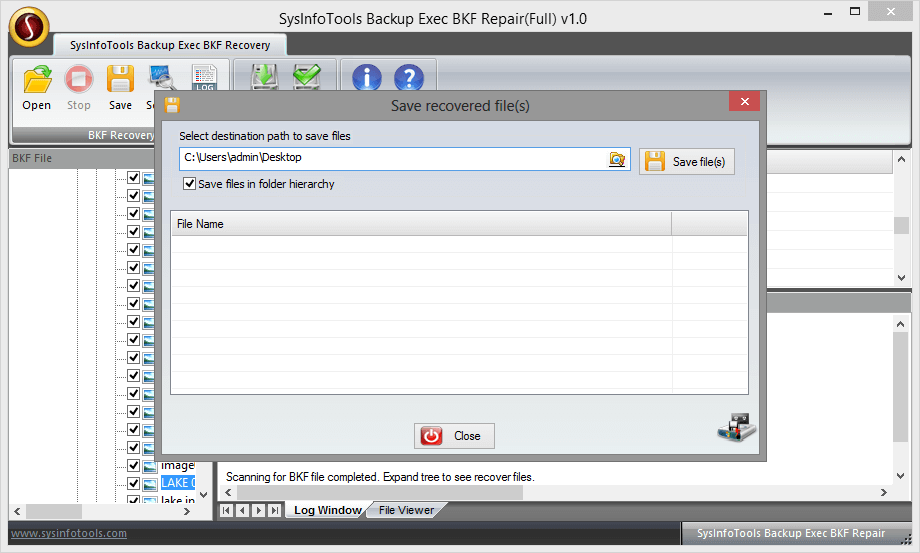Click the log window's horizontal scroll-right arrow

pyautogui.click(x=884, y=493)
